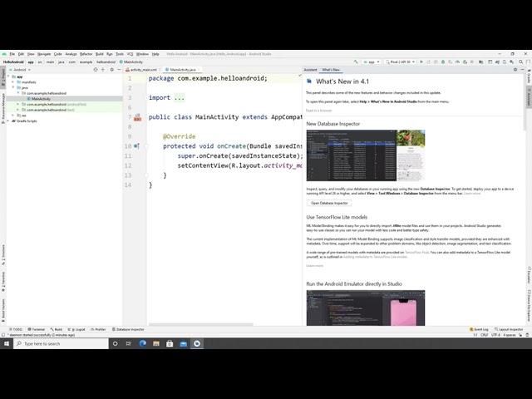The image size is (532, 399).
Task: Open the Android project view dropdown
Action: pyautogui.click(x=20, y=70)
